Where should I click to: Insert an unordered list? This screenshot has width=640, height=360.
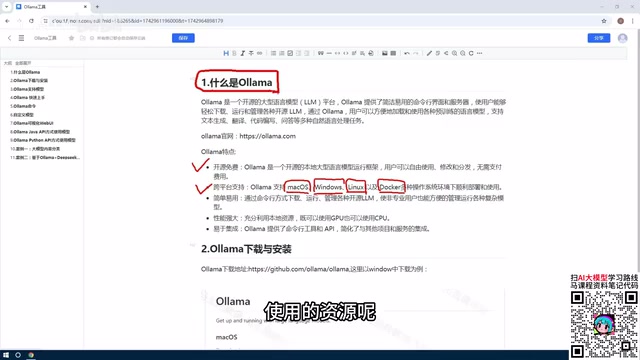click(x=273, y=53)
